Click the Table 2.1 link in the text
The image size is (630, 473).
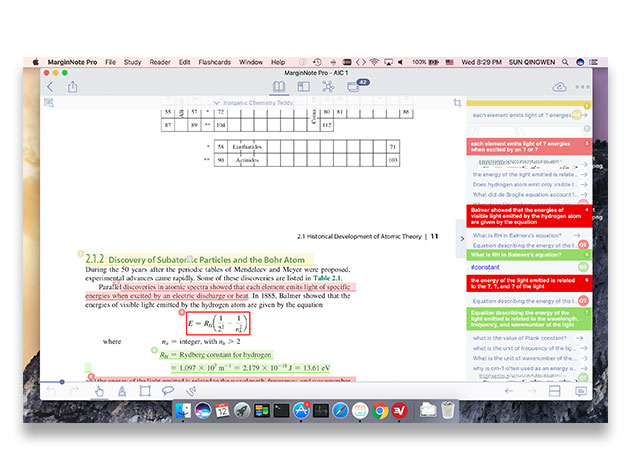tap(327, 278)
